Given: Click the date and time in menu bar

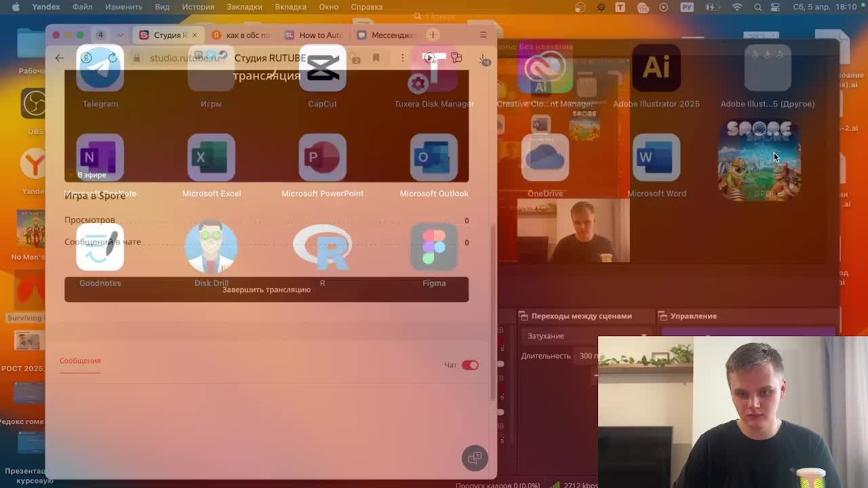Looking at the screenshot, I should tap(825, 7).
